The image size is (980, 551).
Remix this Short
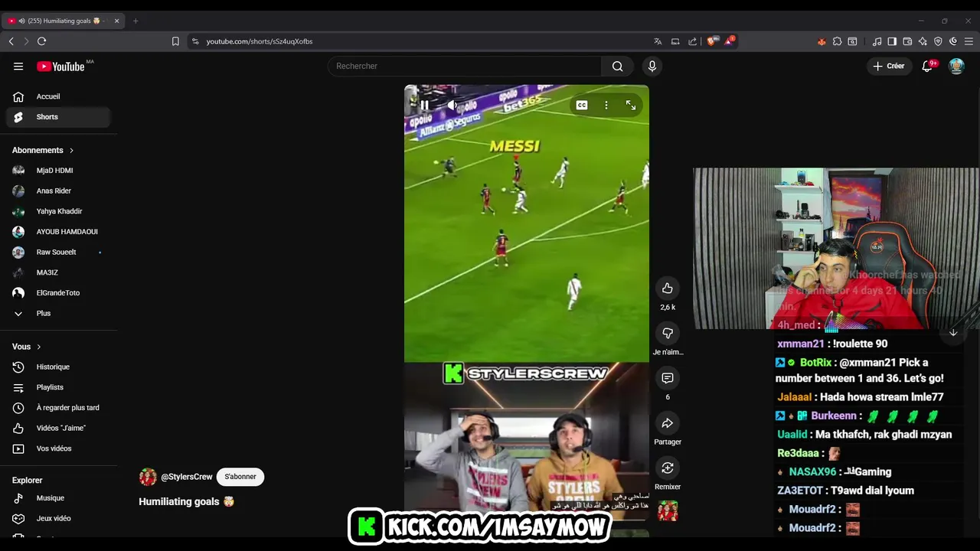point(668,468)
